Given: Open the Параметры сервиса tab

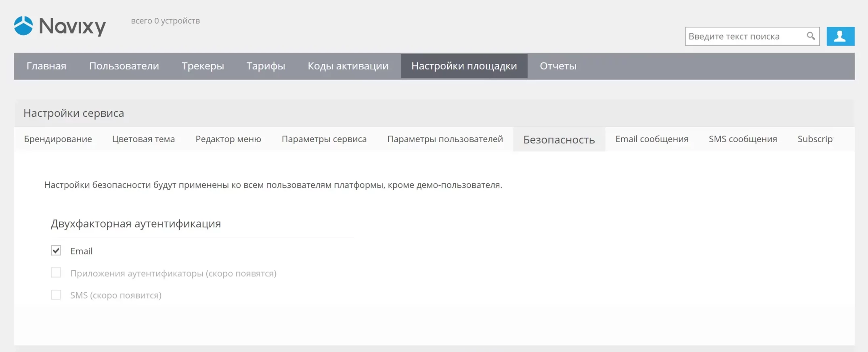Looking at the screenshot, I should 324,139.
